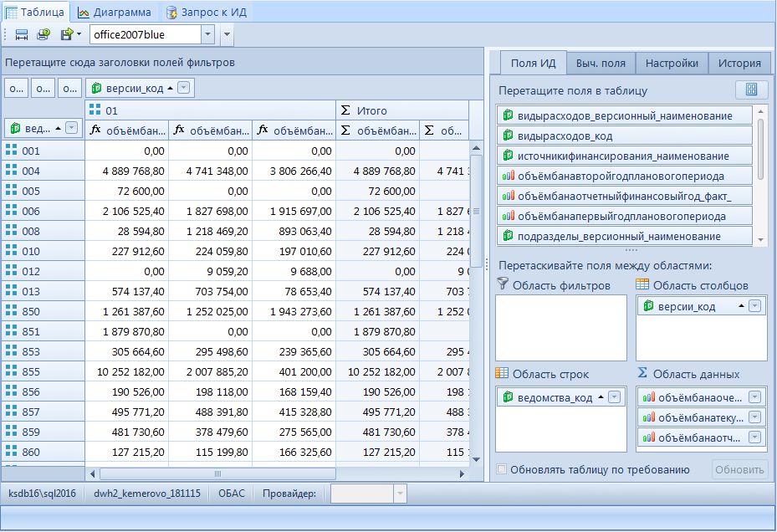
Task: Open the office2007blue theme dropdown
Action: [x=207, y=34]
